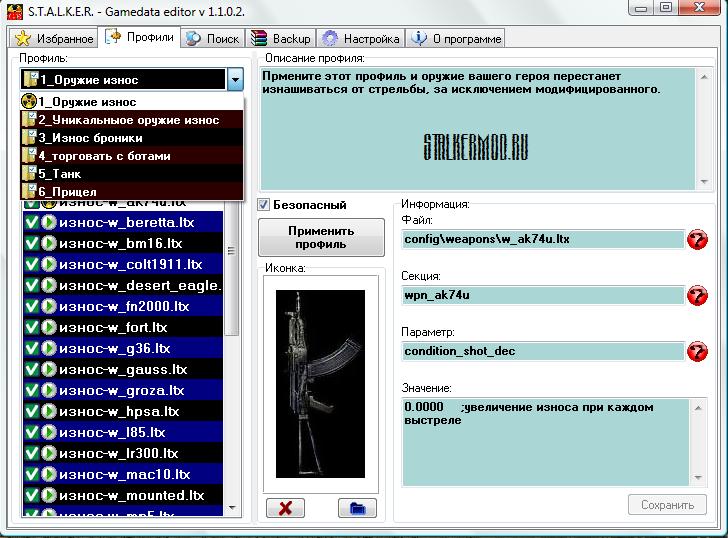Click the green arrow icon of износ-w_groza.ltx
This screenshot has height=538, width=728.
49,390
